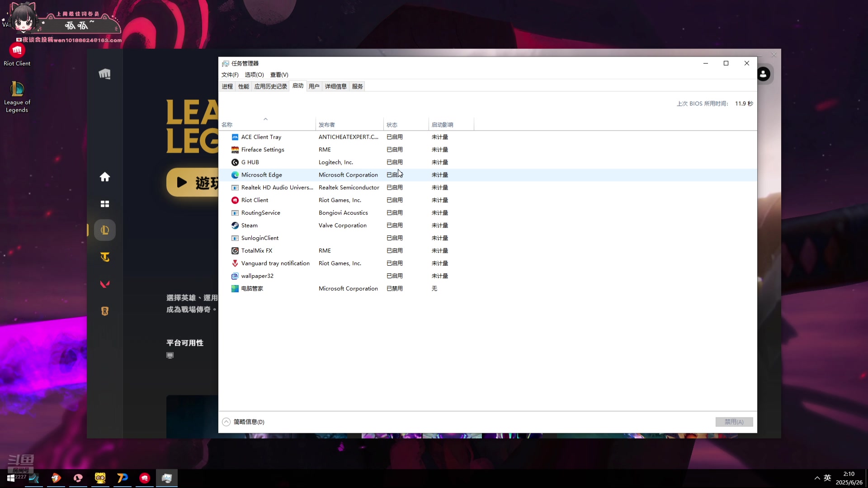Open taskbar clock and date
Image resolution: width=868 pixels, height=488 pixels.
point(849,478)
